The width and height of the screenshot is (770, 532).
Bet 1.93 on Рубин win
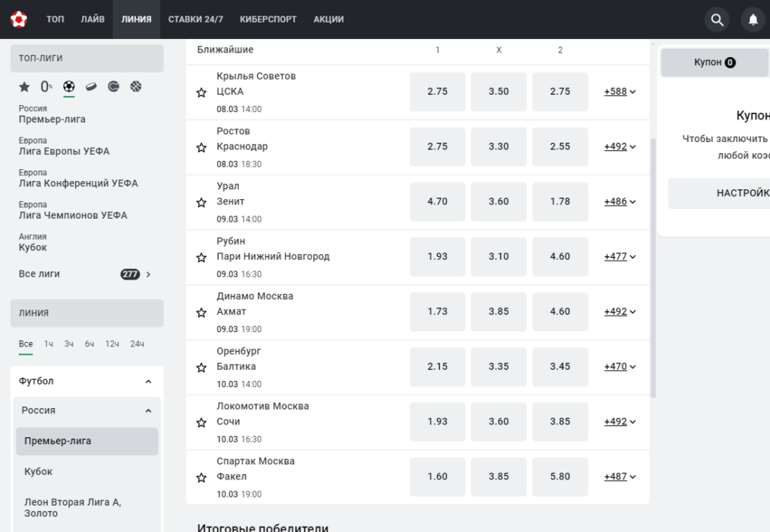(x=437, y=256)
